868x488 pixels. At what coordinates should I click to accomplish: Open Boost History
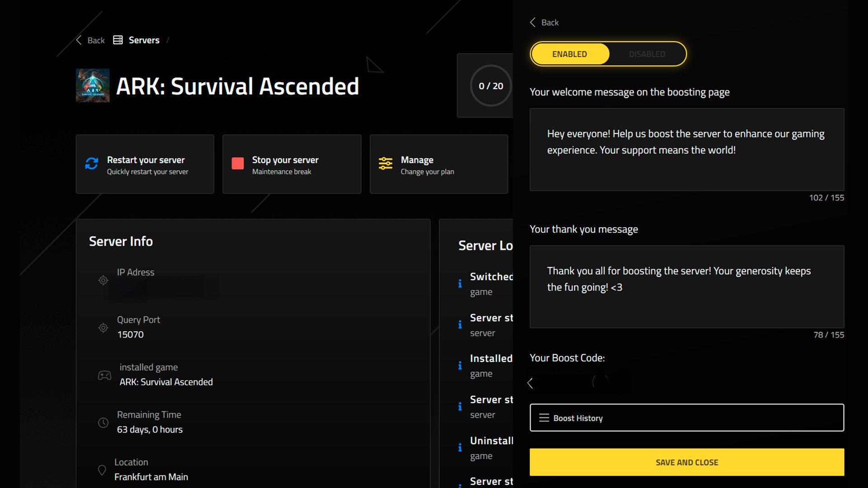(686, 418)
